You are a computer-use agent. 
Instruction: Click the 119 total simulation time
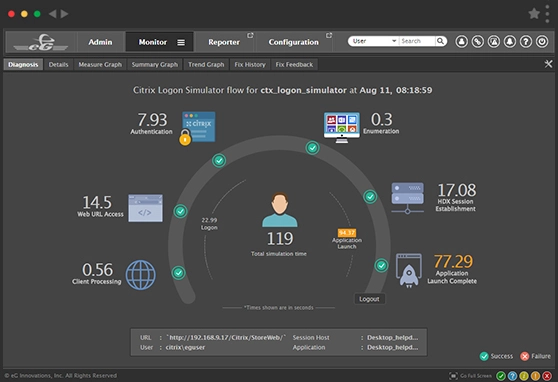(x=280, y=239)
